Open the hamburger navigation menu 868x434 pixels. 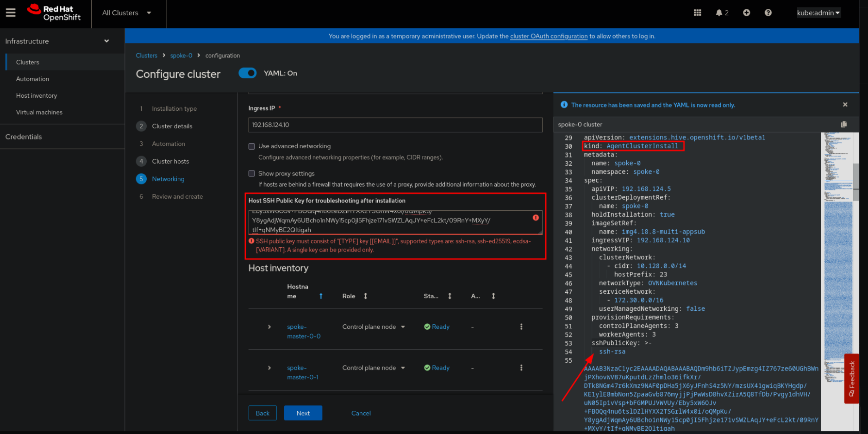point(11,13)
